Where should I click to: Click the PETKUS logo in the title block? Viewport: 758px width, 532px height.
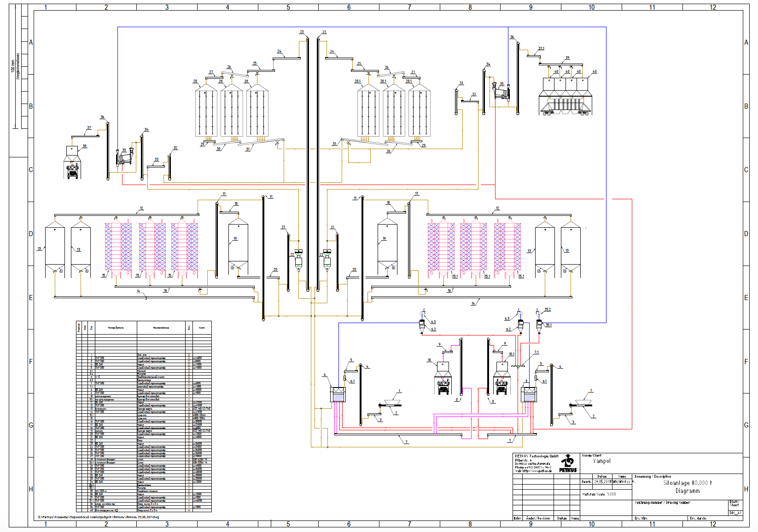point(568,463)
